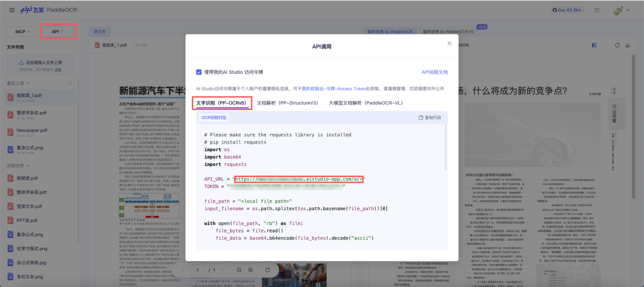Select the 文字识别 (PP-OCRv5) tab

pos(222,103)
